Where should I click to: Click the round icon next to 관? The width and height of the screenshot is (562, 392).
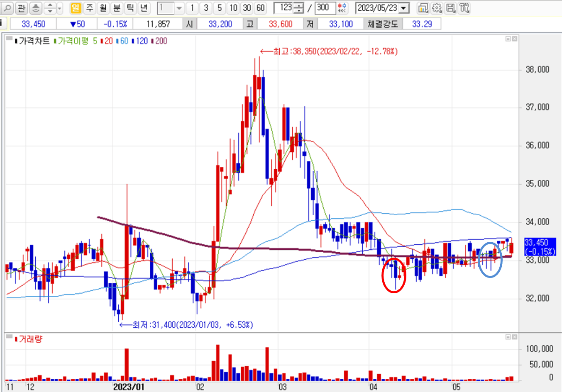(36, 8)
